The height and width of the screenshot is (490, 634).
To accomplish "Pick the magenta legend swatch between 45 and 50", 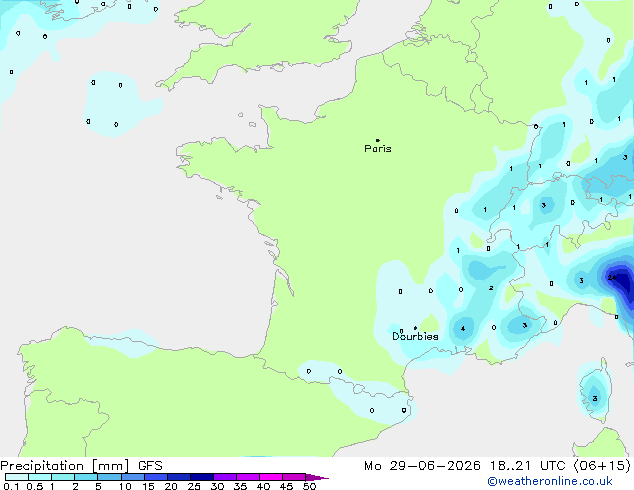I will point(294,477).
